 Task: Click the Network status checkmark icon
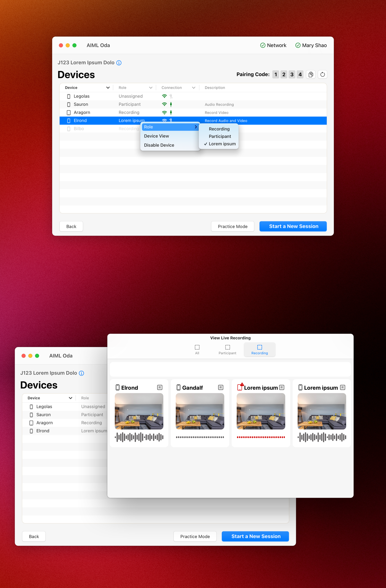(262, 46)
